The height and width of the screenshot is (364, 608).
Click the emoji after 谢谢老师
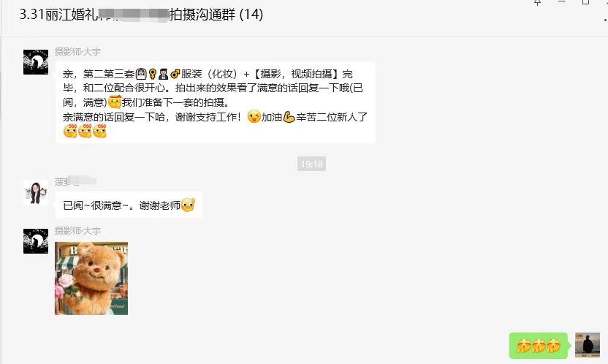click(188, 205)
